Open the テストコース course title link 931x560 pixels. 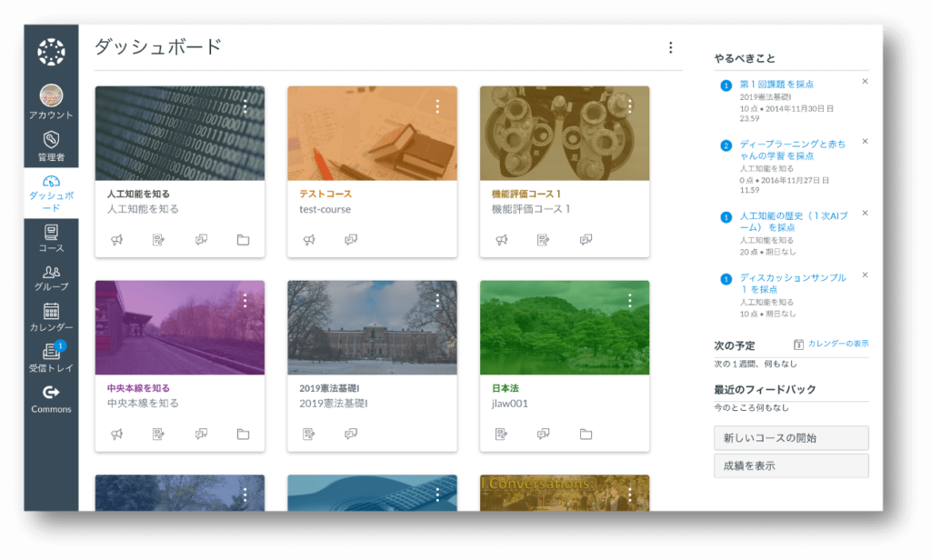[325, 194]
